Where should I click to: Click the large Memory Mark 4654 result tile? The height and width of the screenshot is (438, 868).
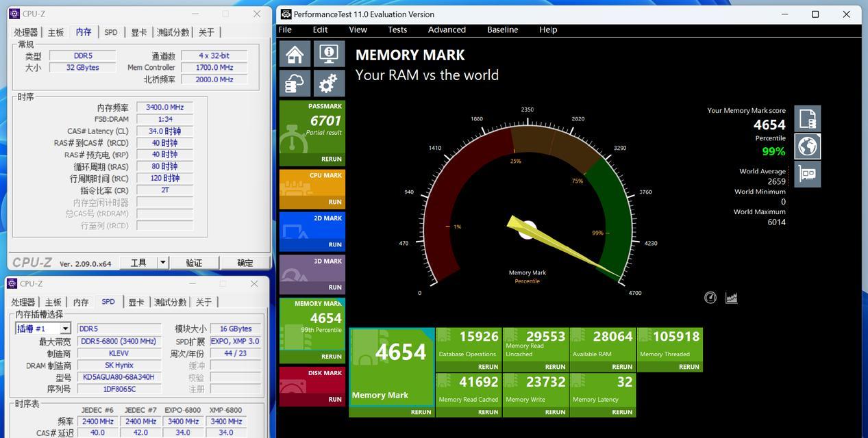click(x=392, y=372)
